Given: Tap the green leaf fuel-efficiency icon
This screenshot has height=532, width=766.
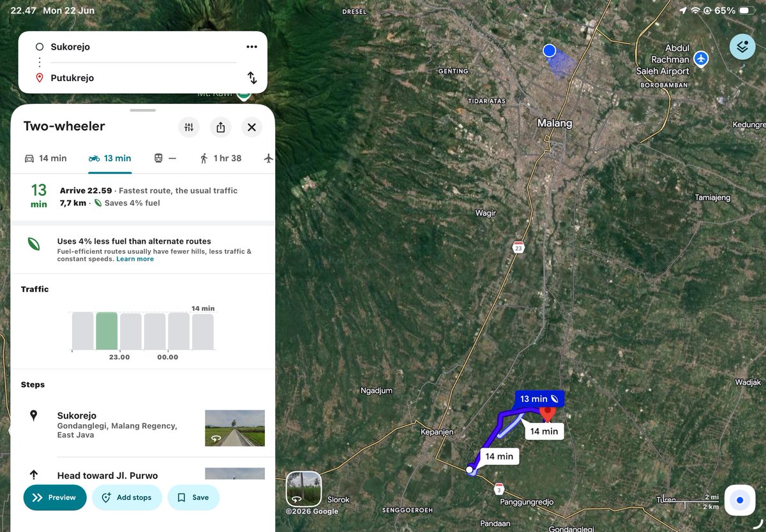Looking at the screenshot, I should click(x=34, y=244).
